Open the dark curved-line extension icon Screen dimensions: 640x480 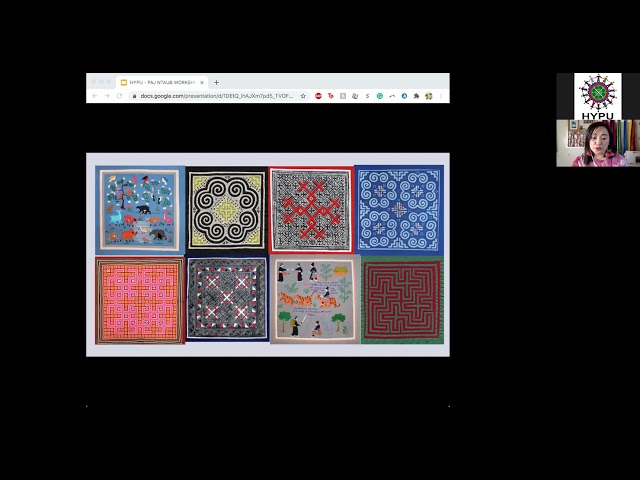(x=392, y=96)
